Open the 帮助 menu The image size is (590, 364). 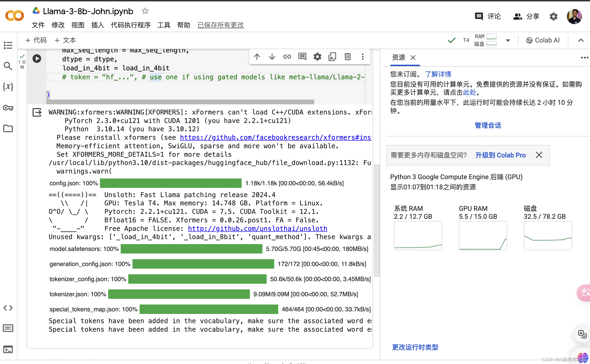coord(184,25)
